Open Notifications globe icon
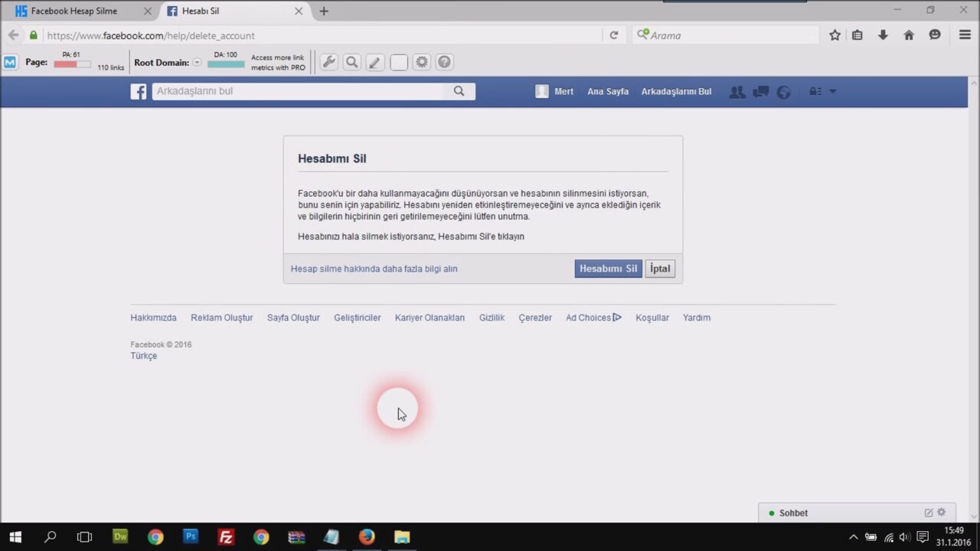The width and height of the screenshot is (980, 551). pyautogui.click(x=783, y=92)
